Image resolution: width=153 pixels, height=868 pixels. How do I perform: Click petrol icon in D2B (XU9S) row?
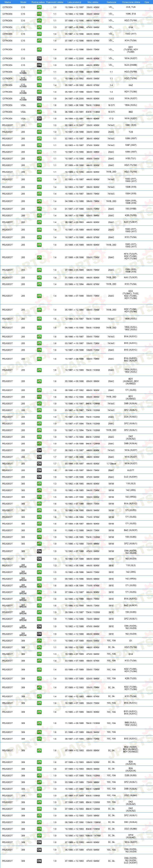[x=39, y=776]
